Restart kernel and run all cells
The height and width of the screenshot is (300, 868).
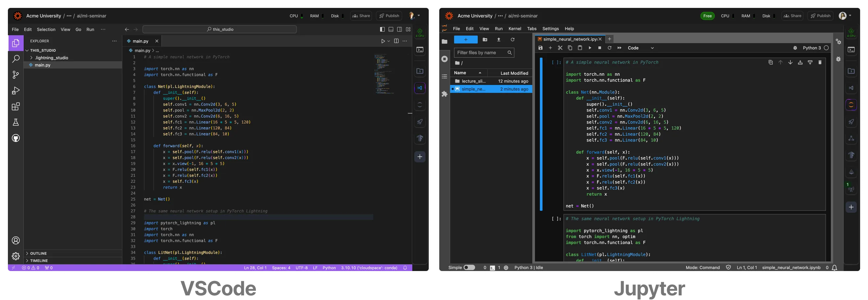(x=619, y=48)
